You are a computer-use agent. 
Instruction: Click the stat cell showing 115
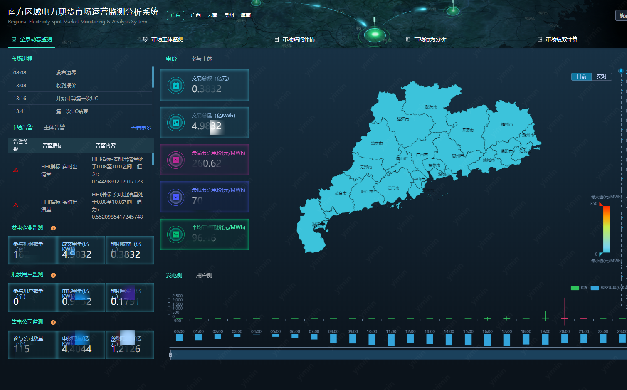[x=32, y=344]
